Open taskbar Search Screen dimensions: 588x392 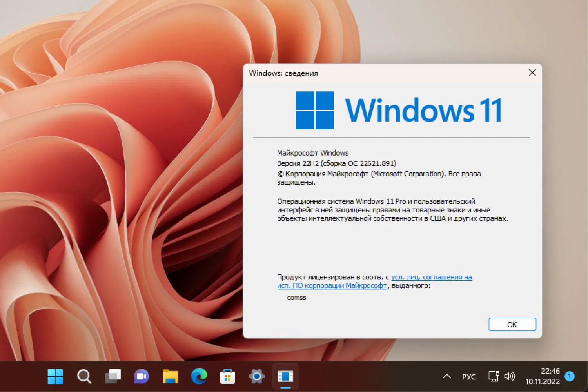coord(84,377)
